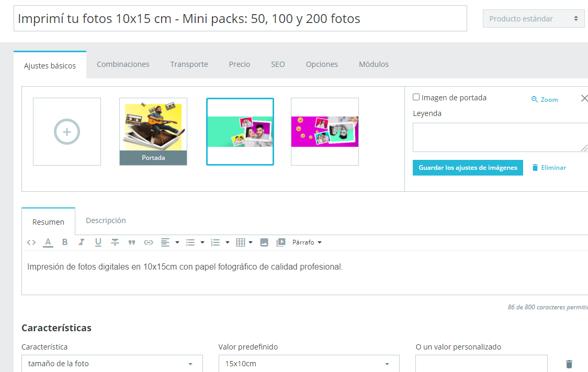Open the Transporte tab
The height and width of the screenshot is (372, 588).
(189, 64)
